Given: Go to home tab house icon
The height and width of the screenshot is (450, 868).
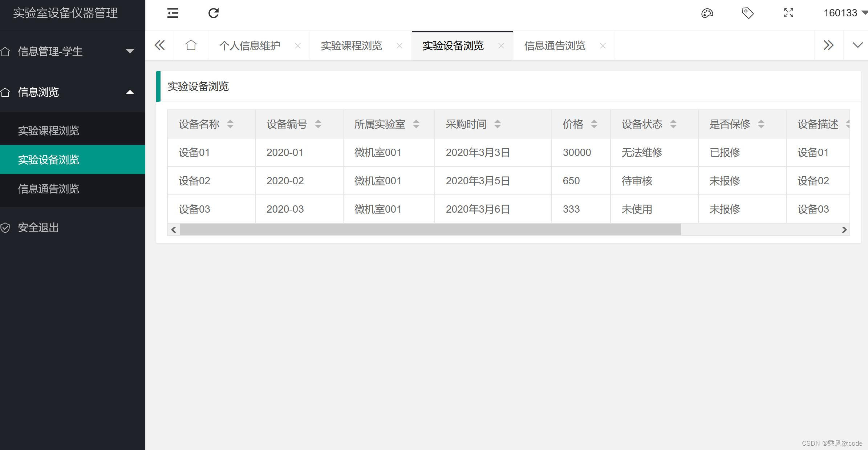Looking at the screenshot, I should (x=191, y=45).
